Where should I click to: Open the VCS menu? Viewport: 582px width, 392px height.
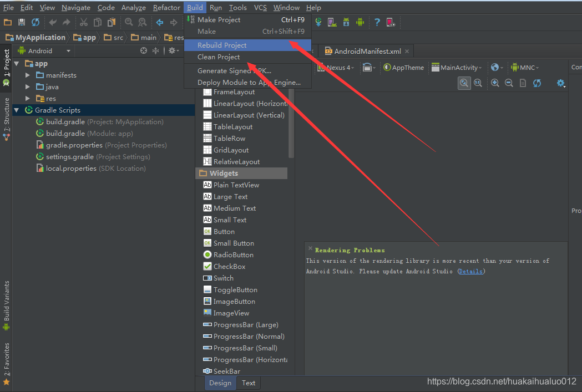click(x=260, y=7)
